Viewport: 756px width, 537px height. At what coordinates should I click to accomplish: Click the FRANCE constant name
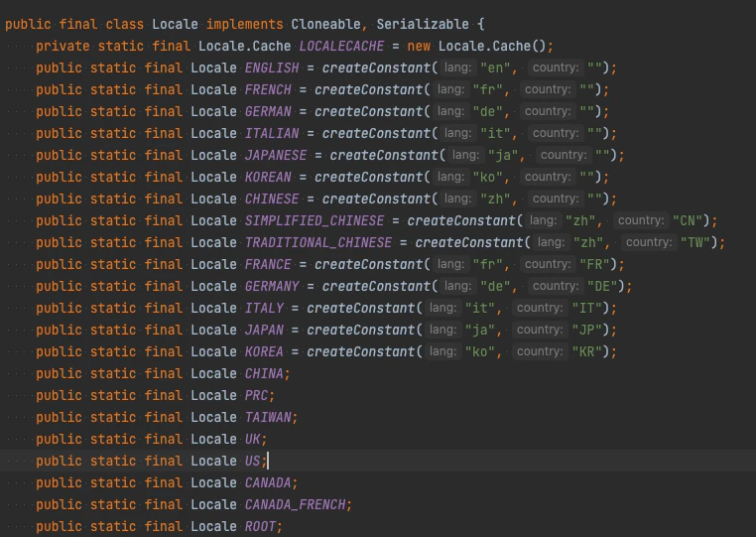268,264
